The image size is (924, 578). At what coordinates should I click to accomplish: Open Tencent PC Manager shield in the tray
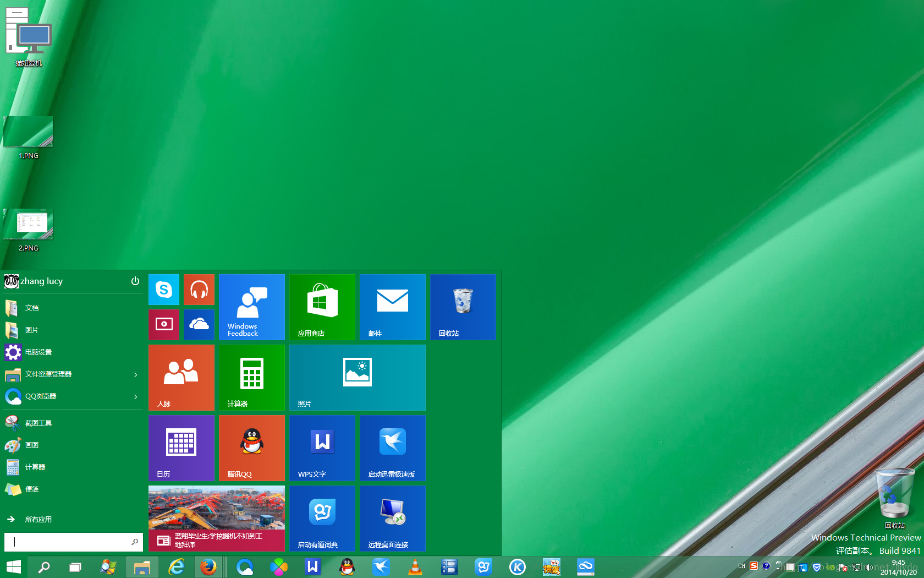coord(816,567)
